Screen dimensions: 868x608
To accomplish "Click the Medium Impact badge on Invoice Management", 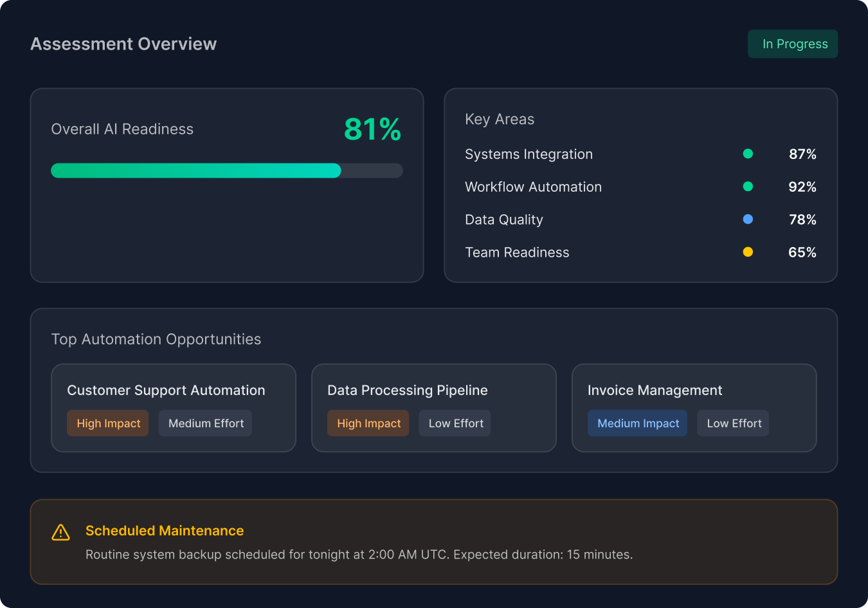I will point(637,423).
